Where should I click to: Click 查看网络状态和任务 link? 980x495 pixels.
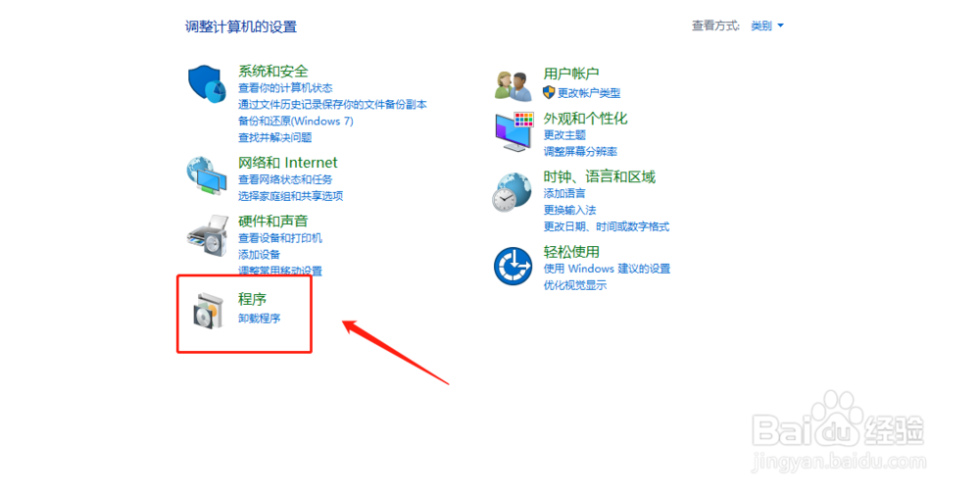pos(285,179)
